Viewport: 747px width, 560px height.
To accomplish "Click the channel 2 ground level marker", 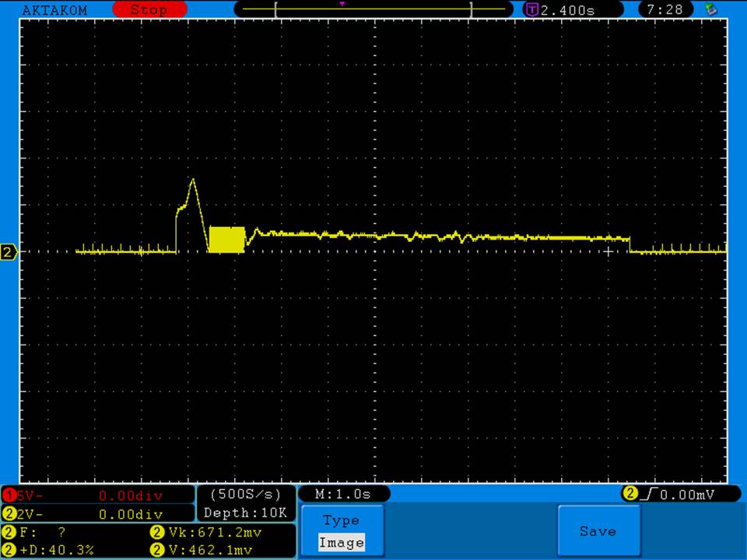I will coord(8,252).
